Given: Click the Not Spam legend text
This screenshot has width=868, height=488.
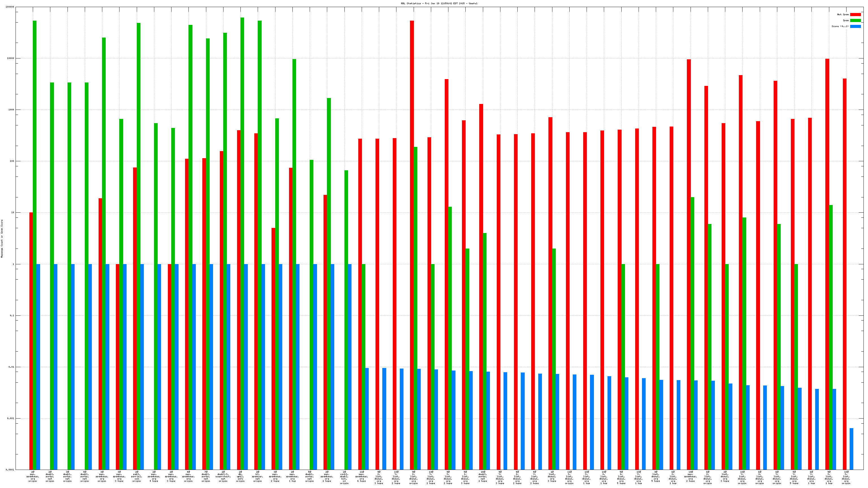Looking at the screenshot, I should pos(843,14).
